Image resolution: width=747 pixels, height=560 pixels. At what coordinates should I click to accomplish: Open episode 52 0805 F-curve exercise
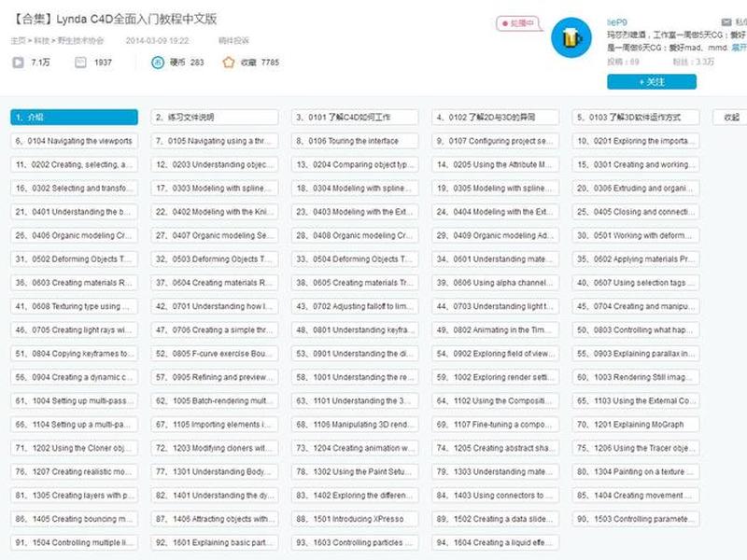[215, 354]
